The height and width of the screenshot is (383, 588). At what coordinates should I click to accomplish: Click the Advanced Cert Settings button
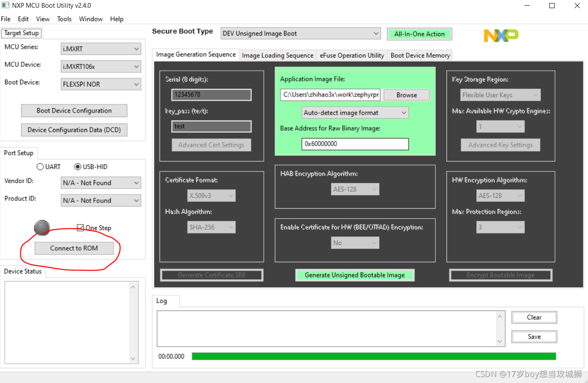pyautogui.click(x=211, y=145)
